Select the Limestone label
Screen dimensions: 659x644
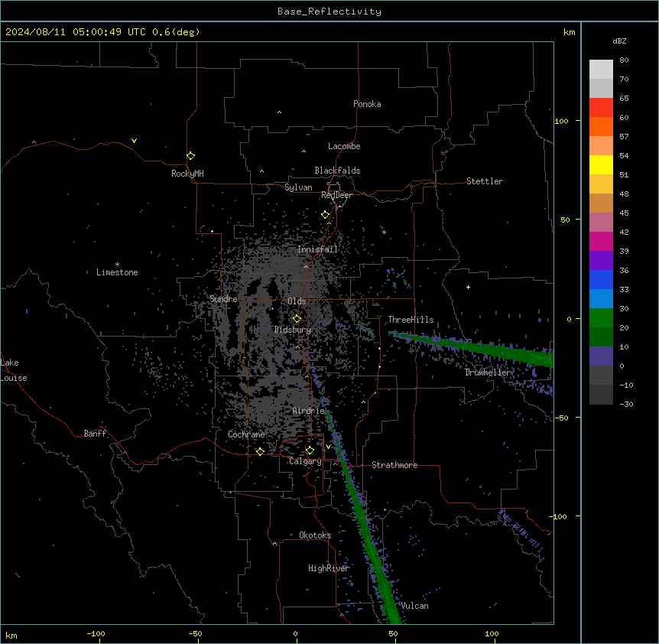(117, 272)
